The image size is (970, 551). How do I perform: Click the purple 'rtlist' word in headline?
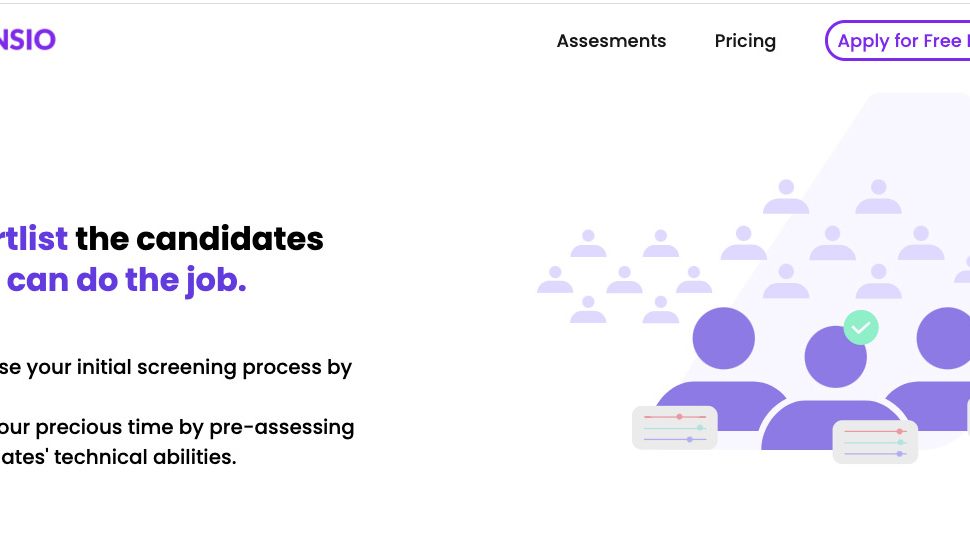pos(33,239)
